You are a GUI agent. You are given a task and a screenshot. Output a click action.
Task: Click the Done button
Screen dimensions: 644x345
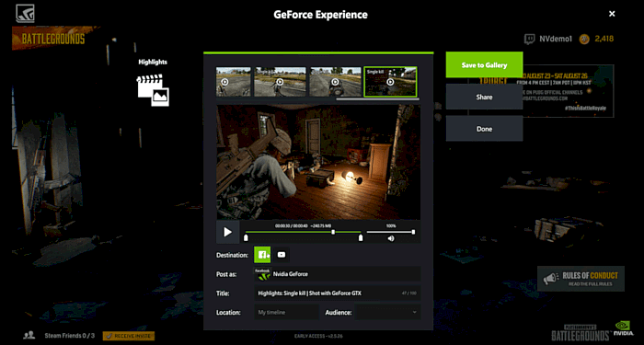click(x=484, y=129)
